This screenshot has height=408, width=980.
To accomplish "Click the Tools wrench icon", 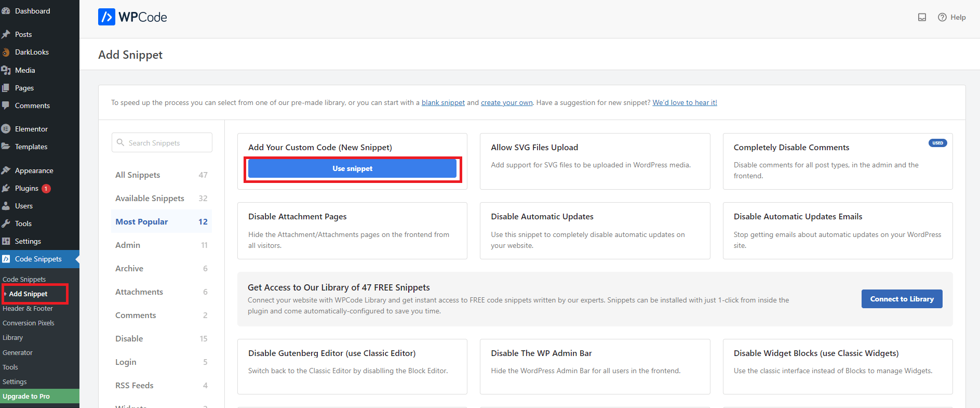I will 6,223.
